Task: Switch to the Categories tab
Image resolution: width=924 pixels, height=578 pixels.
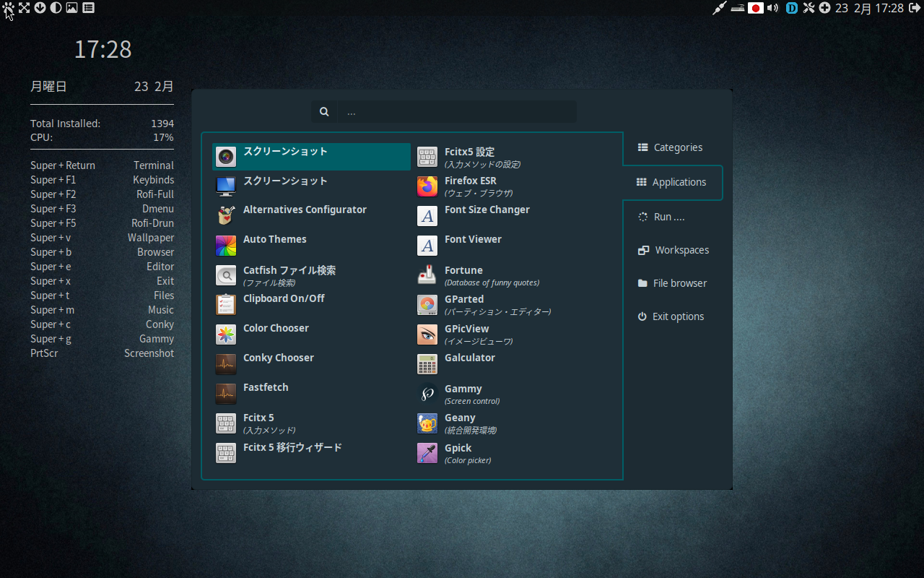Action: [x=671, y=147]
